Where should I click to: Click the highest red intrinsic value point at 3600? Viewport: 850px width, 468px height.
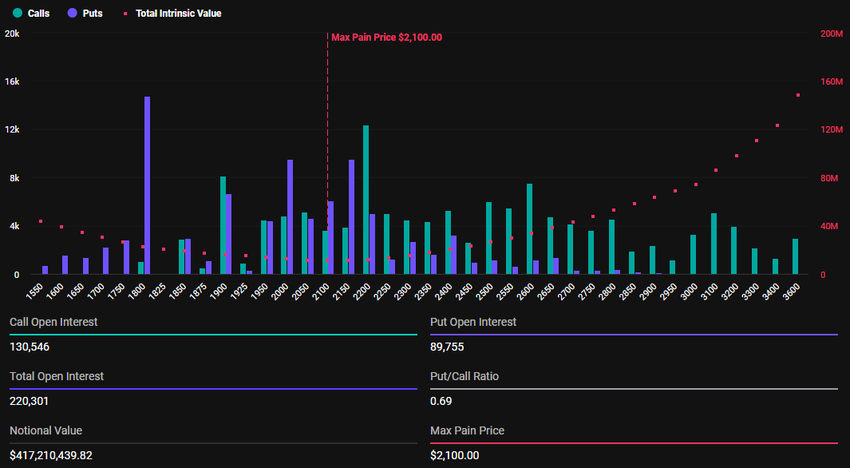tap(798, 95)
